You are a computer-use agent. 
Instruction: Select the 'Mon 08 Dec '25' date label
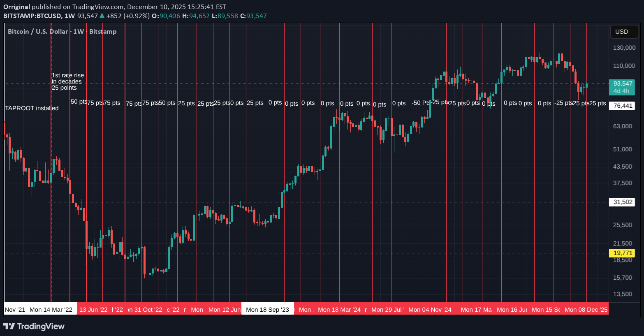tap(586, 310)
